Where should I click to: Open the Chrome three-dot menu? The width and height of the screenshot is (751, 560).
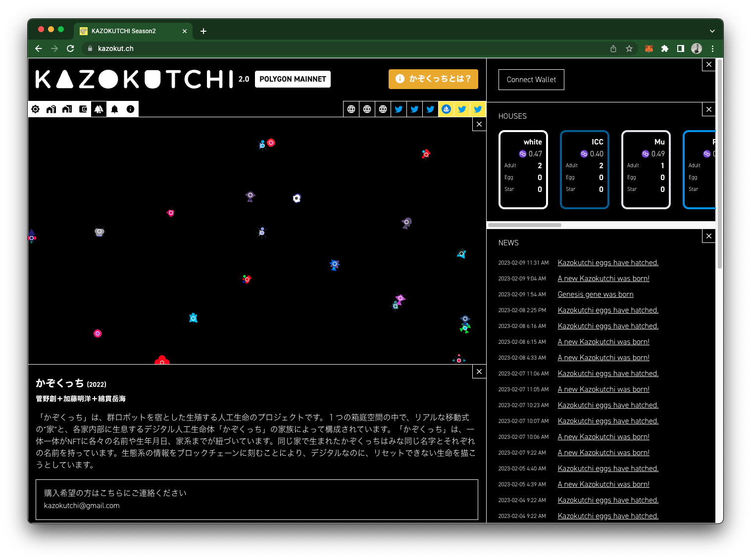pyautogui.click(x=712, y=48)
